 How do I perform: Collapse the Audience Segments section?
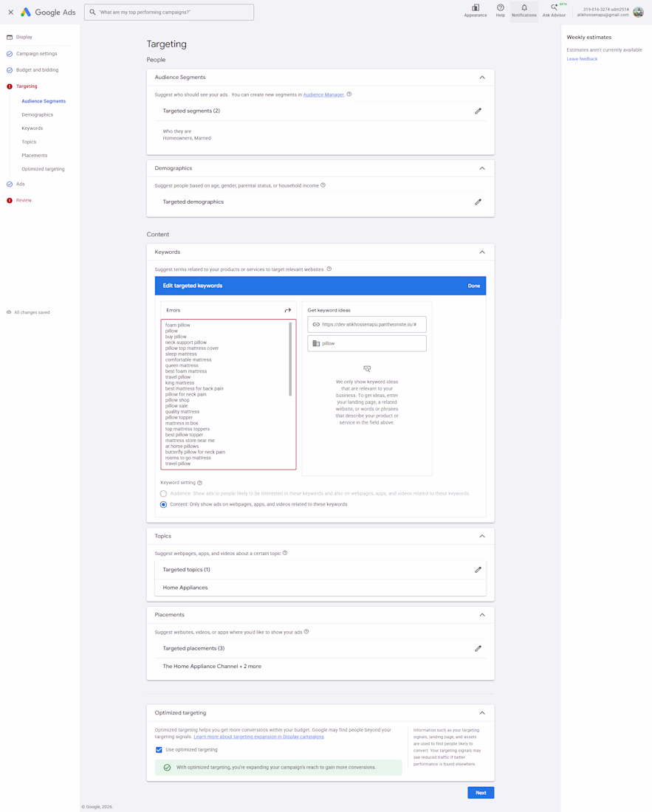[x=482, y=78]
